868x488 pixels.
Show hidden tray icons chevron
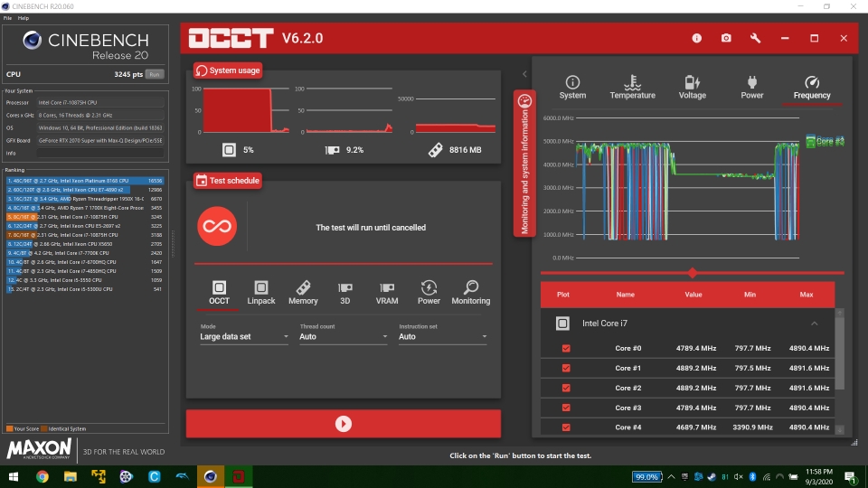(671, 476)
